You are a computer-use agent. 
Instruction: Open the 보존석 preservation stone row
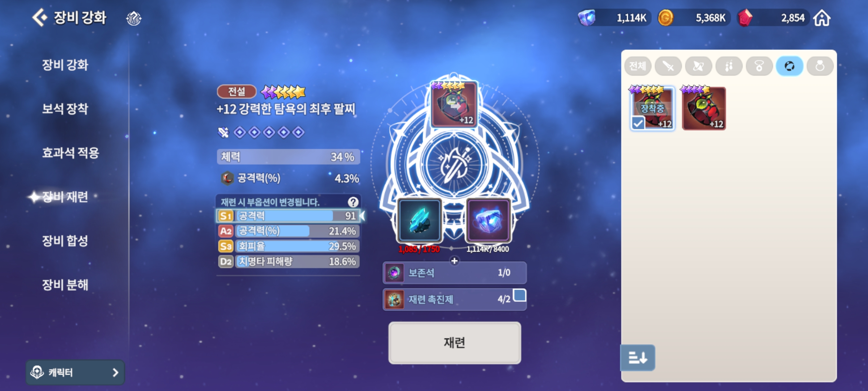pyautogui.click(x=454, y=273)
